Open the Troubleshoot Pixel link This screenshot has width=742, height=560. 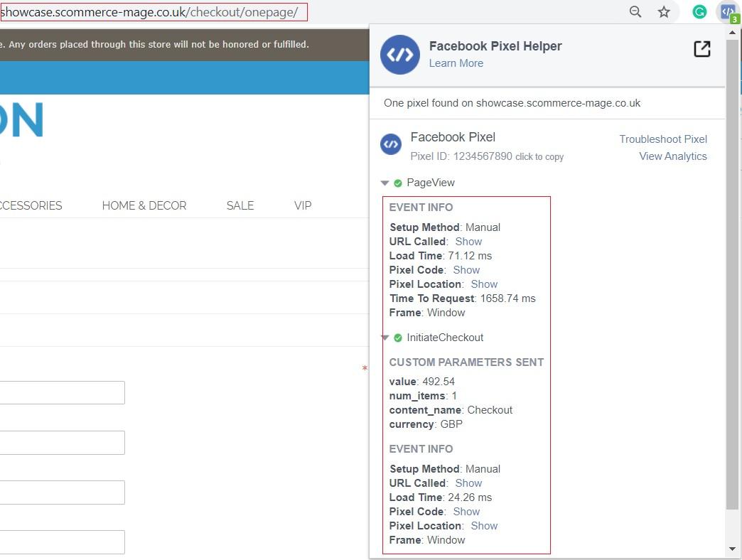tap(662, 139)
